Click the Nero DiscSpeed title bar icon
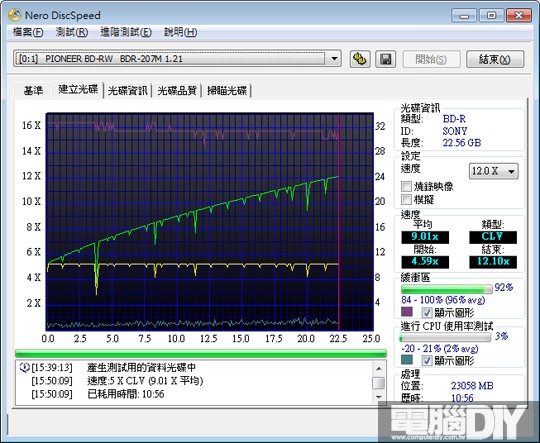Viewport: 540px width, 443px height. [x=15, y=15]
